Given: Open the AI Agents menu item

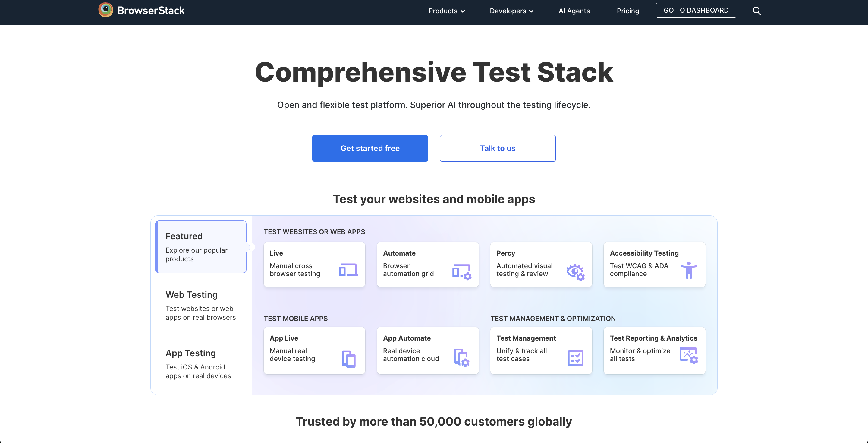Looking at the screenshot, I should click(574, 11).
